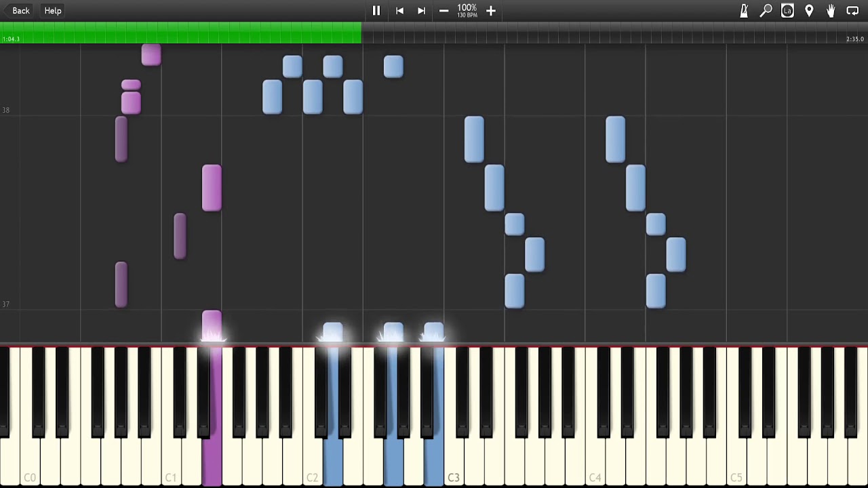Skip forward with the next button

click(x=421, y=11)
